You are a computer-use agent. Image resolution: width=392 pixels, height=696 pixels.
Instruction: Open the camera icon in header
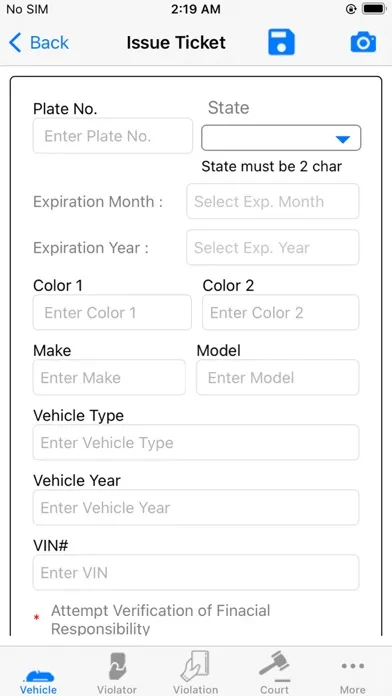tap(363, 43)
